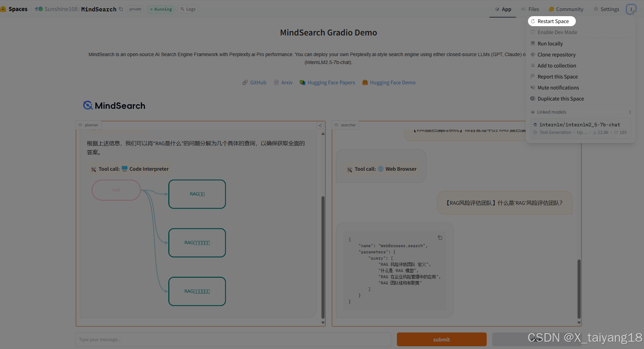Click the planner scroll-up arrow
Screen dimensions: 644x349
[x=323, y=134]
